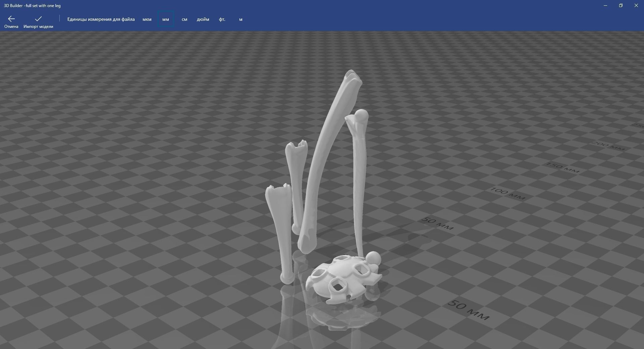
Task: Close the 3D Builder window
Action: tap(636, 5)
